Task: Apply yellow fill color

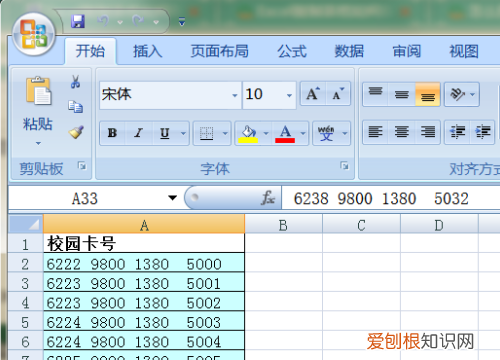Action: tap(248, 133)
